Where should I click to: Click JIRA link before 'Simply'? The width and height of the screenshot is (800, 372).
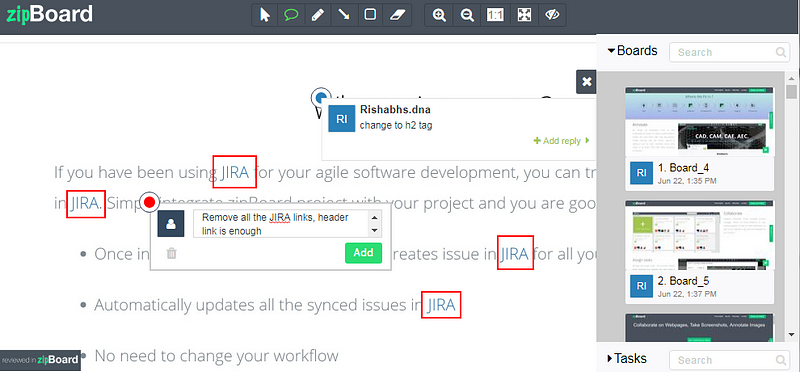pos(85,204)
